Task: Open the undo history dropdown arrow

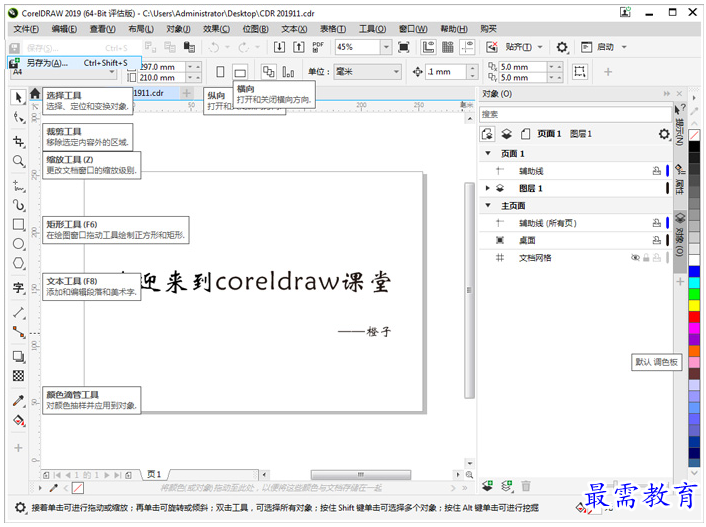Action: tap(227, 47)
